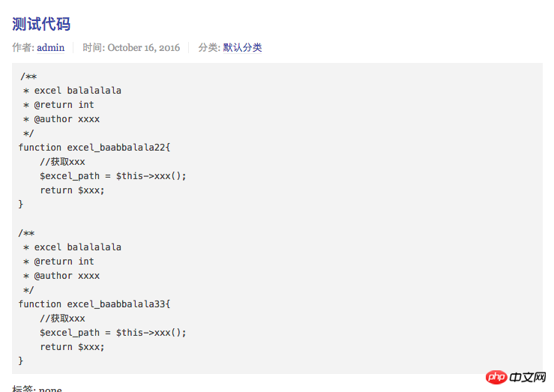Image resolution: width=554 pixels, height=392 pixels.
Task: Click $excel_path line in the first function
Action: click(112, 176)
